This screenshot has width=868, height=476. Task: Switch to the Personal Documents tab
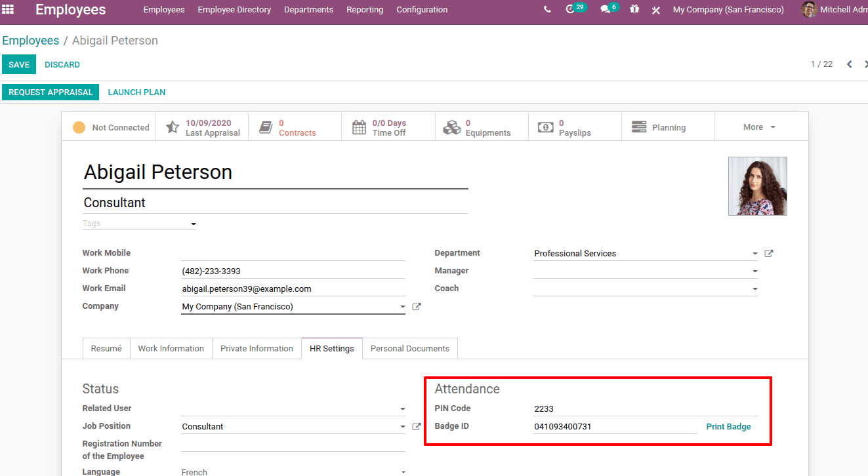coord(410,349)
